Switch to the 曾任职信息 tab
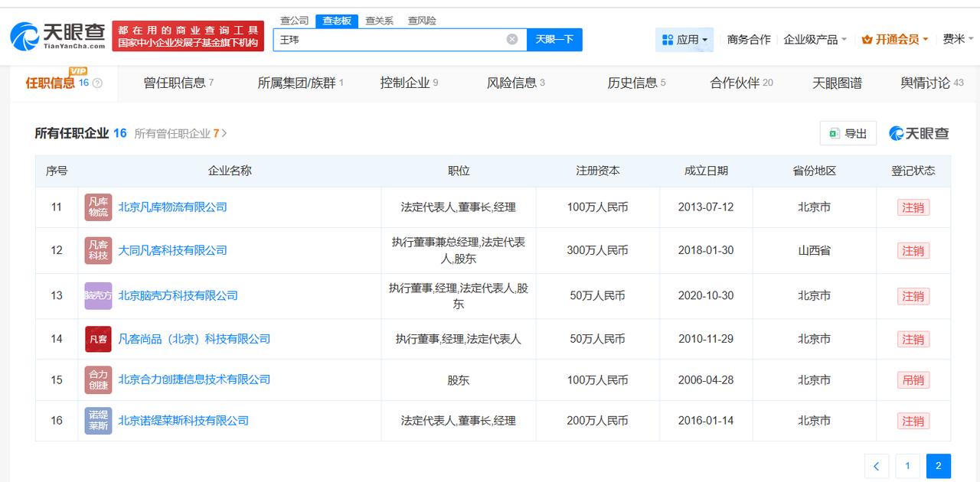980x482 pixels. point(178,83)
